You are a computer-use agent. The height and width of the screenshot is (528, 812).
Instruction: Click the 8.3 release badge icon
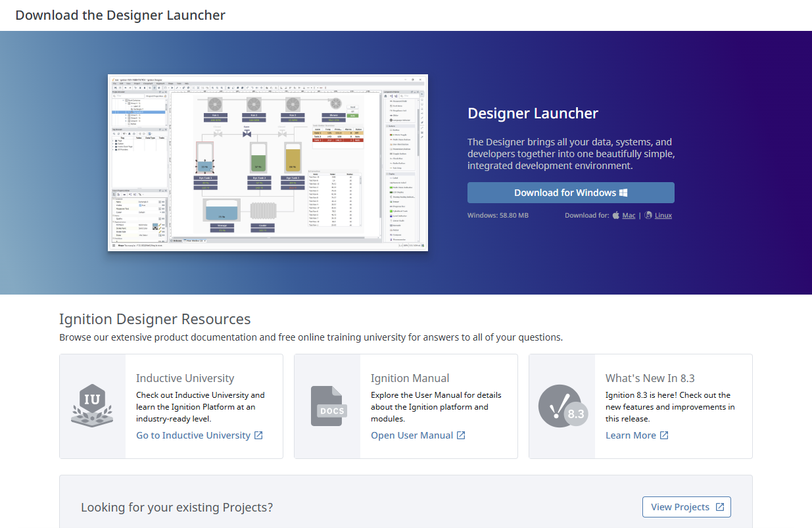tap(561, 406)
